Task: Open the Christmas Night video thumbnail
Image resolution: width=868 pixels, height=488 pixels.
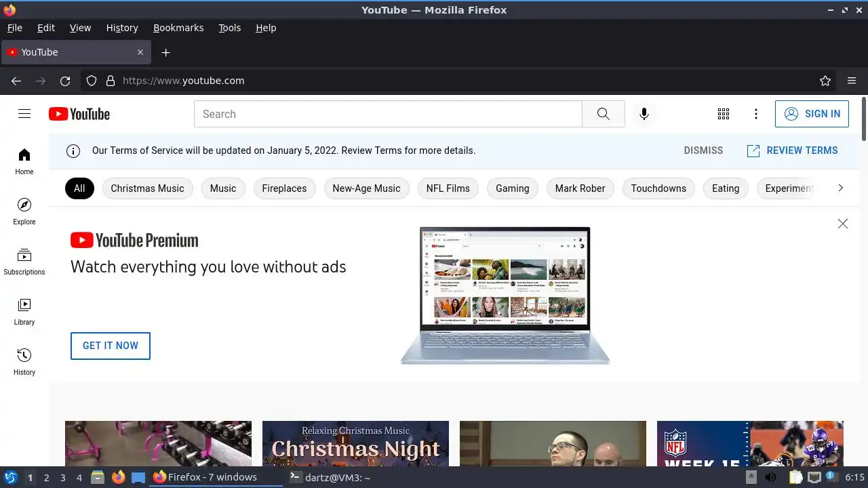Action: click(355, 443)
